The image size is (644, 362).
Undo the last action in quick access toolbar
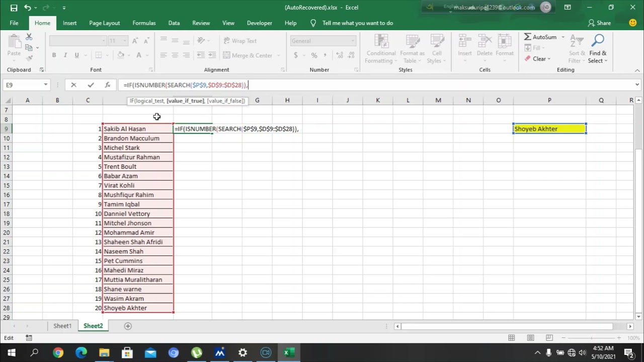coord(28,8)
